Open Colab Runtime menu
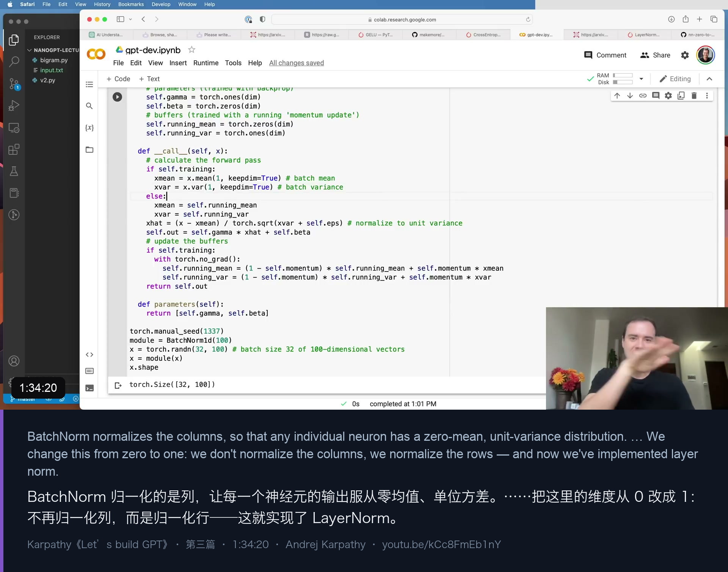Screen dimensions: 728x572 206,63
